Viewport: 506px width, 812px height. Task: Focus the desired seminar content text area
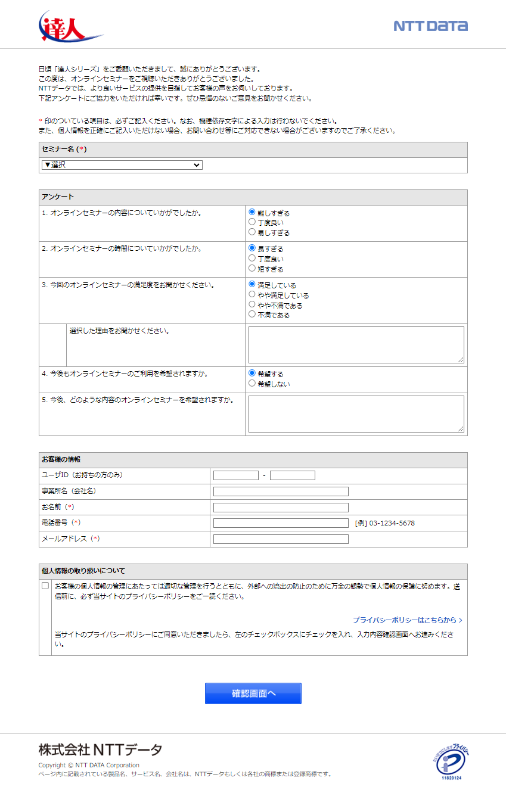coord(356,413)
